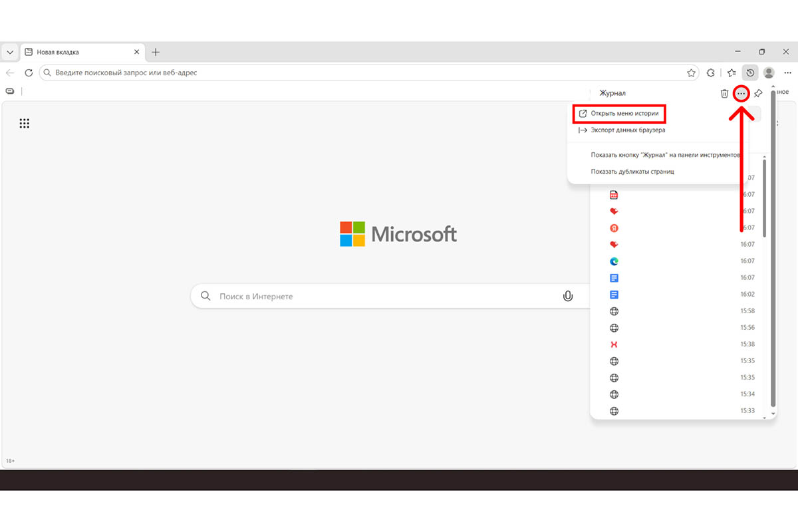Reload the page
Viewport: 798px width, 532px height.
[x=29, y=72]
